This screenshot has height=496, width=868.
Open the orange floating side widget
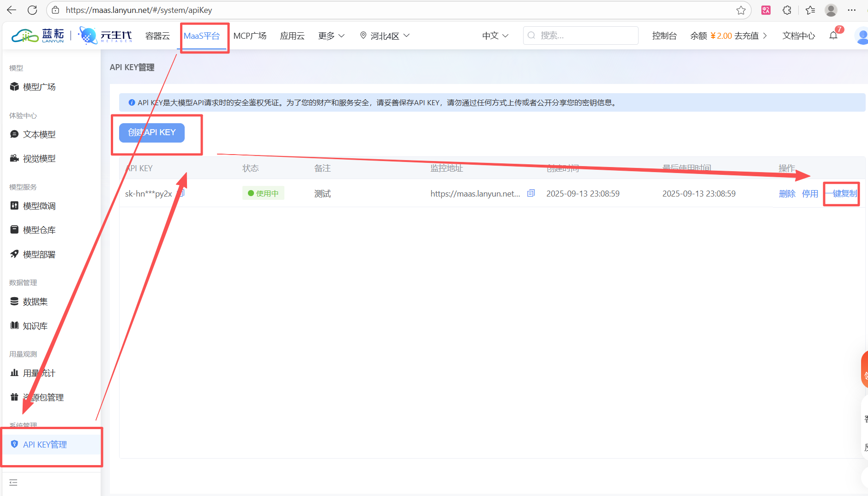point(864,369)
